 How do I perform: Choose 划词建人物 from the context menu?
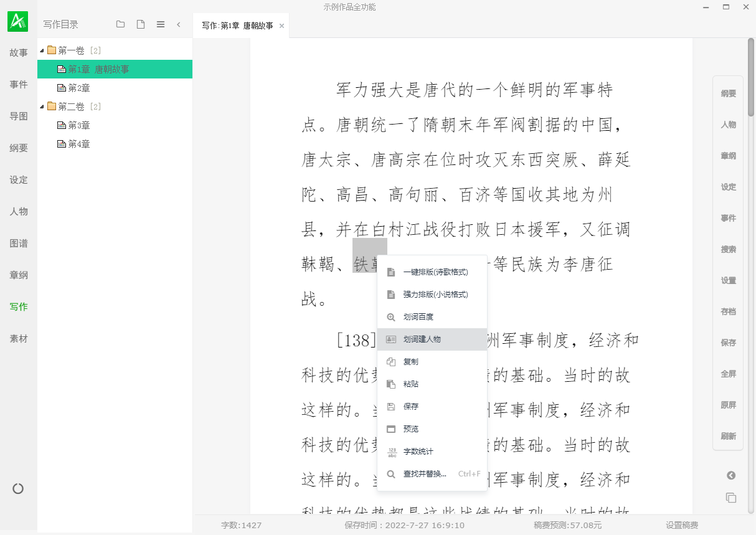[432, 339]
